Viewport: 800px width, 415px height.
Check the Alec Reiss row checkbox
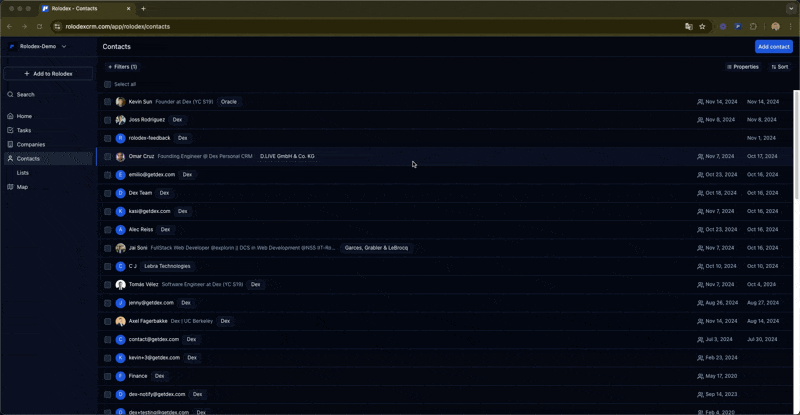point(107,230)
